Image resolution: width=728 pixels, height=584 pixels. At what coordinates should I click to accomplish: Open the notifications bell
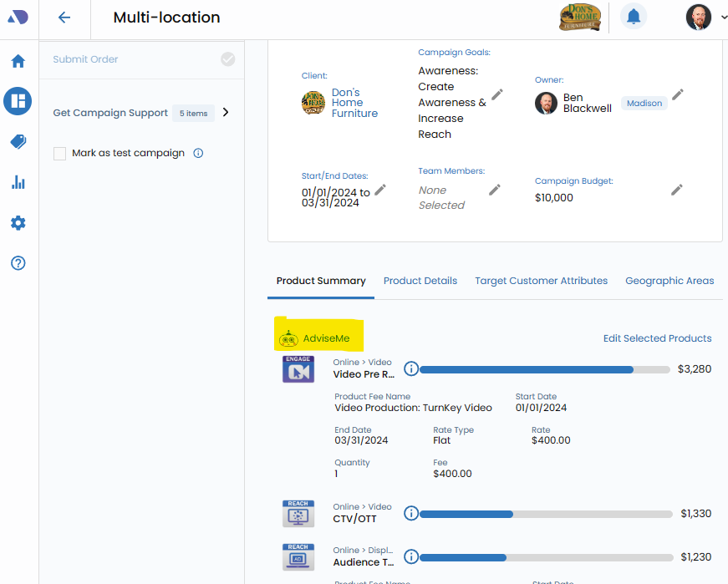[634, 17]
